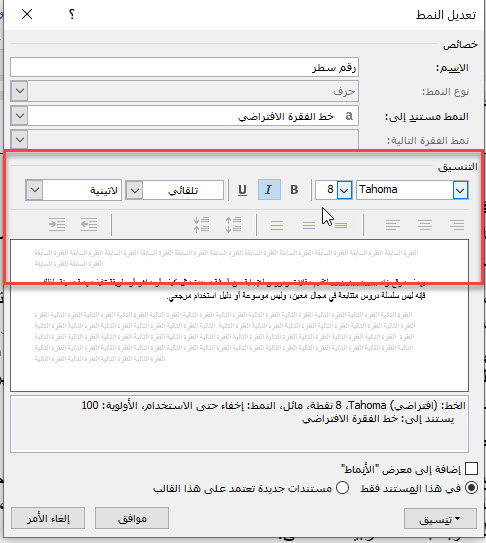This screenshot has width=486, height=543.
Task: Toggle the Bold (B) formatting button
Action: [x=294, y=190]
